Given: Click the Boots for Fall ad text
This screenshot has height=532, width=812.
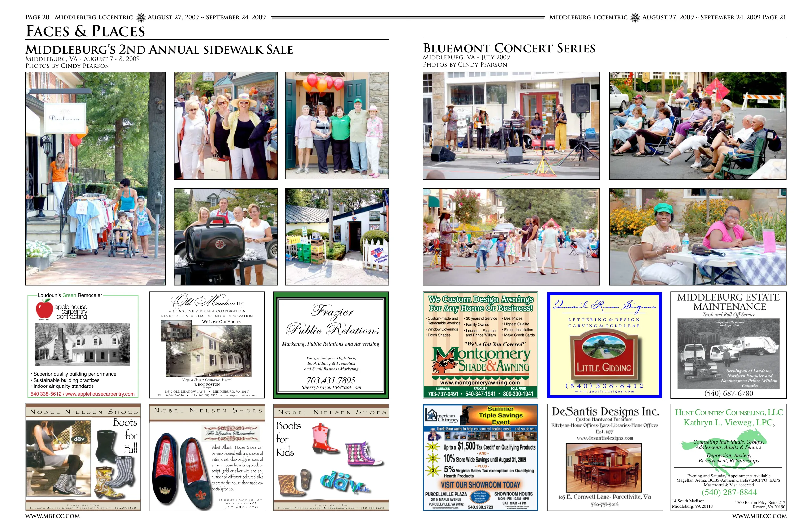Looking at the screenshot, I should [125, 436].
